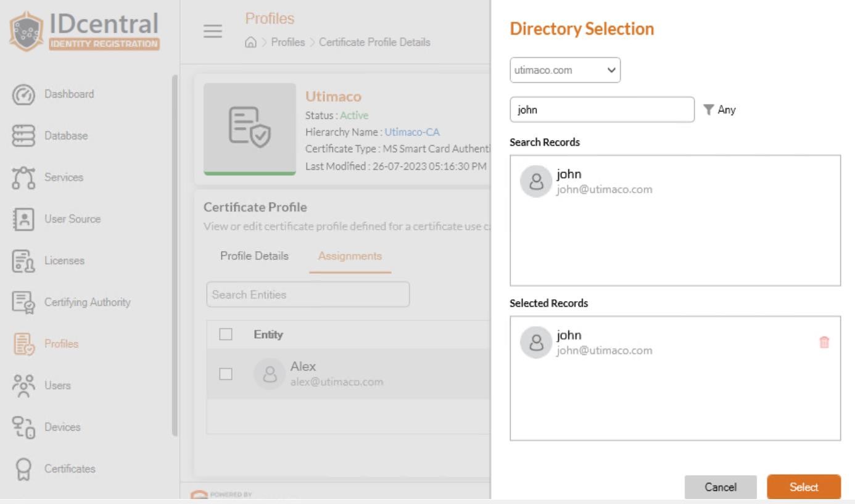The height and width of the screenshot is (504, 855).
Task: Delete john from Selected Records
Action: [x=824, y=342]
